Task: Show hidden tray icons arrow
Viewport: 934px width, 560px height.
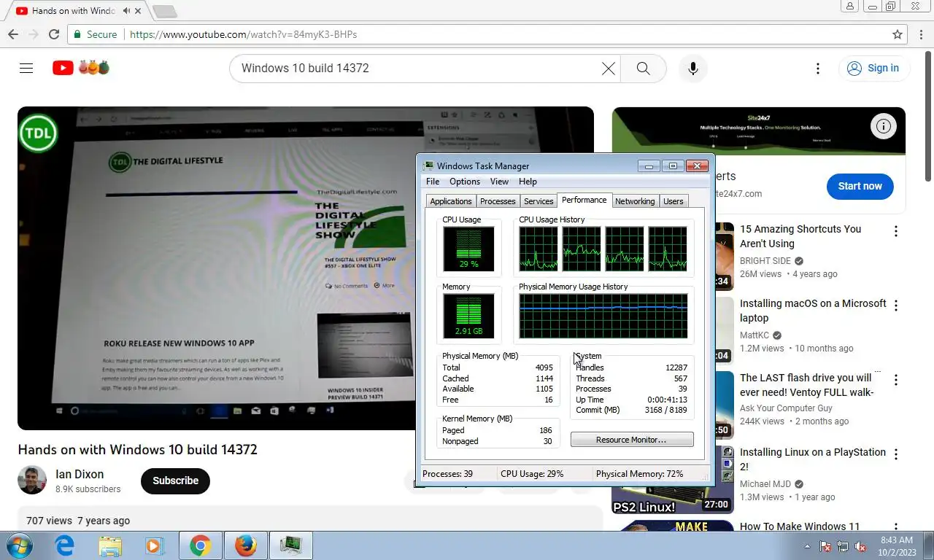Action: click(x=807, y=546)
